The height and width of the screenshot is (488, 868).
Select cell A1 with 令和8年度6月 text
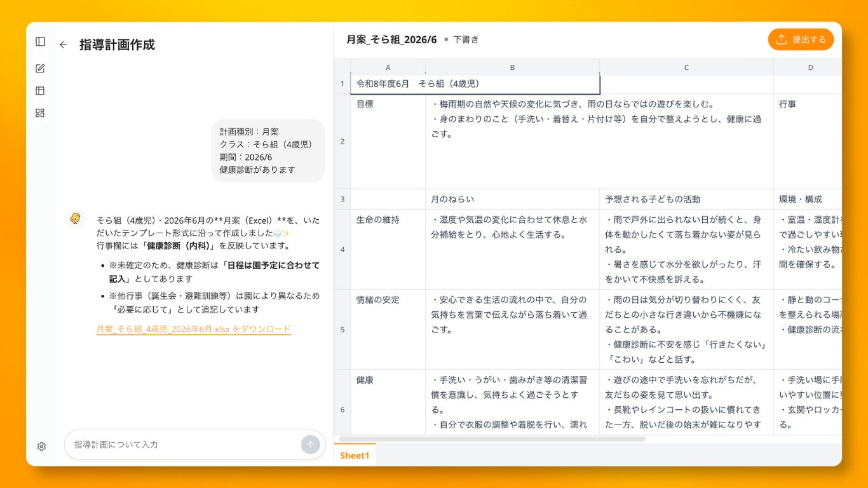click(475, 84)
